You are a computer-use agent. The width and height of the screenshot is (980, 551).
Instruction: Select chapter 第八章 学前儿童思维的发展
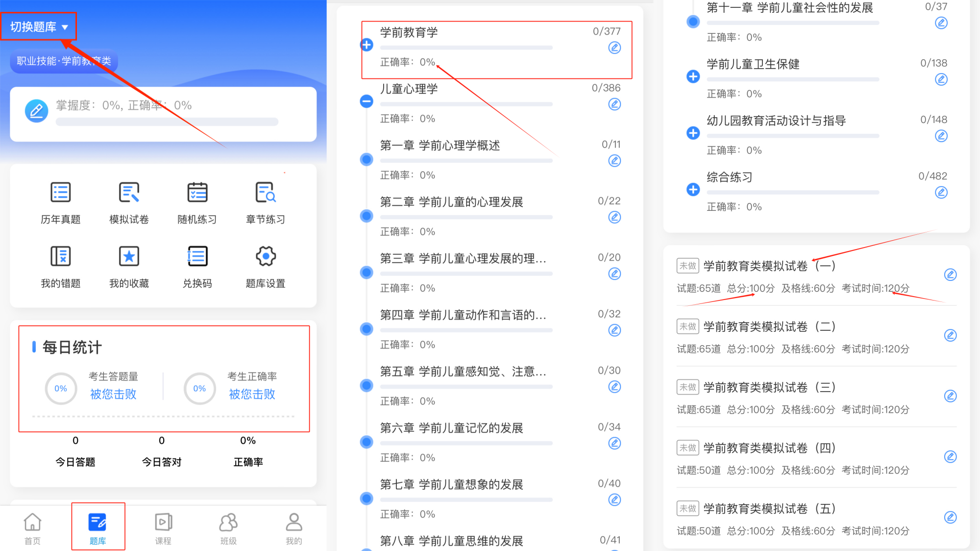tap(451, 541)
